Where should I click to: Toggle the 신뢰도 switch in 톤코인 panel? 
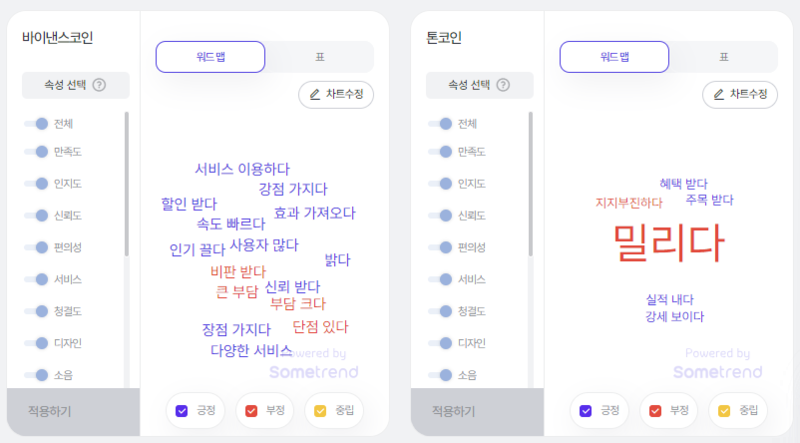[x=440, y=215]
